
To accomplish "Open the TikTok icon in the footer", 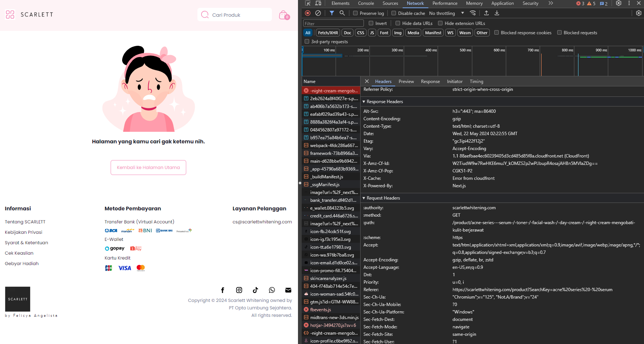I will 256,290.
